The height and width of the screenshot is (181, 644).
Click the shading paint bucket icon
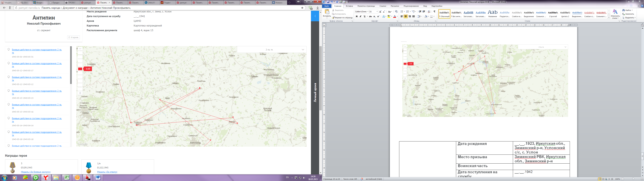pyautogui.click(x=426, y=16)
